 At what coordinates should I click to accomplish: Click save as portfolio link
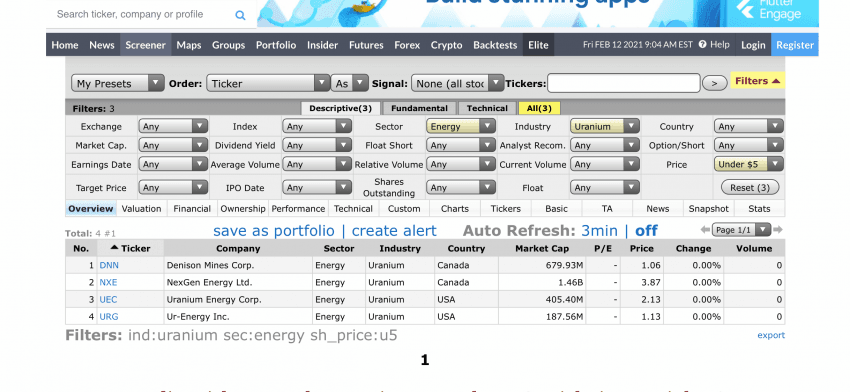click(x=274, y=231)
